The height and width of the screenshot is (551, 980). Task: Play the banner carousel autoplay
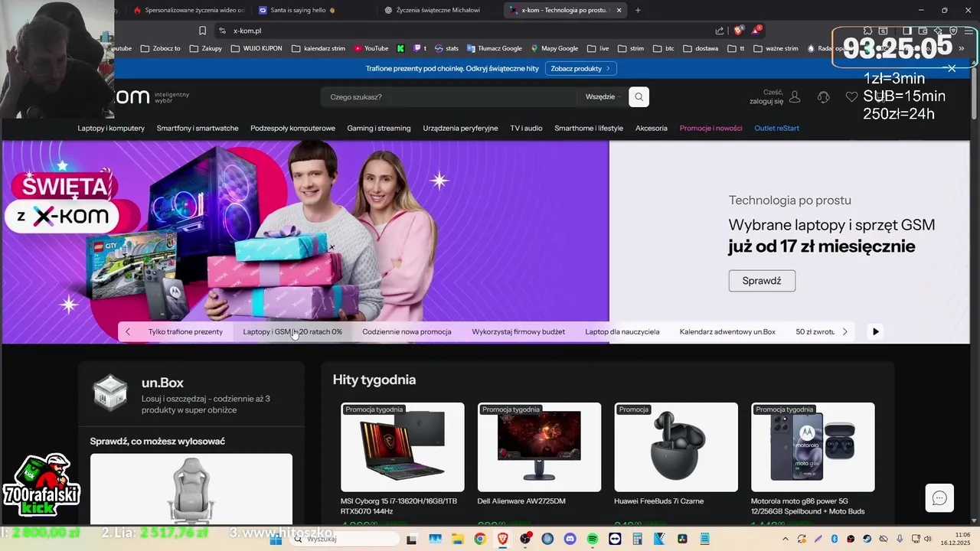pos(876,331)
